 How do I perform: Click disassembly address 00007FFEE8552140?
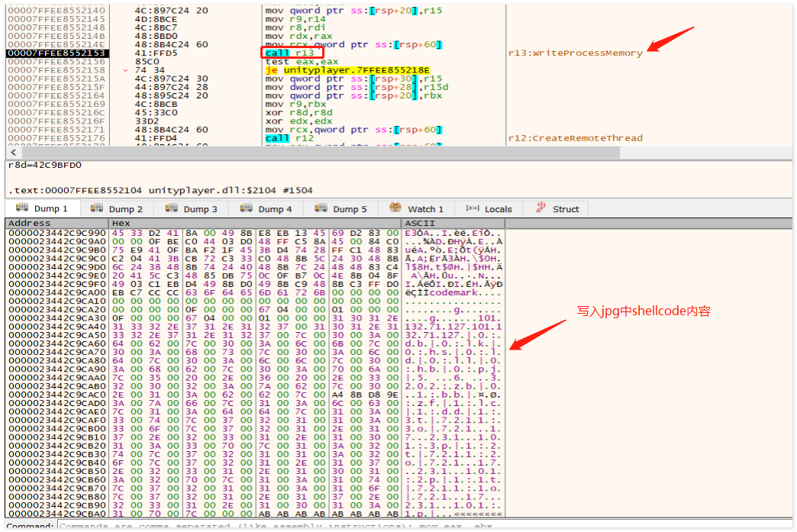pyautogui.click(x=56, y=11)
